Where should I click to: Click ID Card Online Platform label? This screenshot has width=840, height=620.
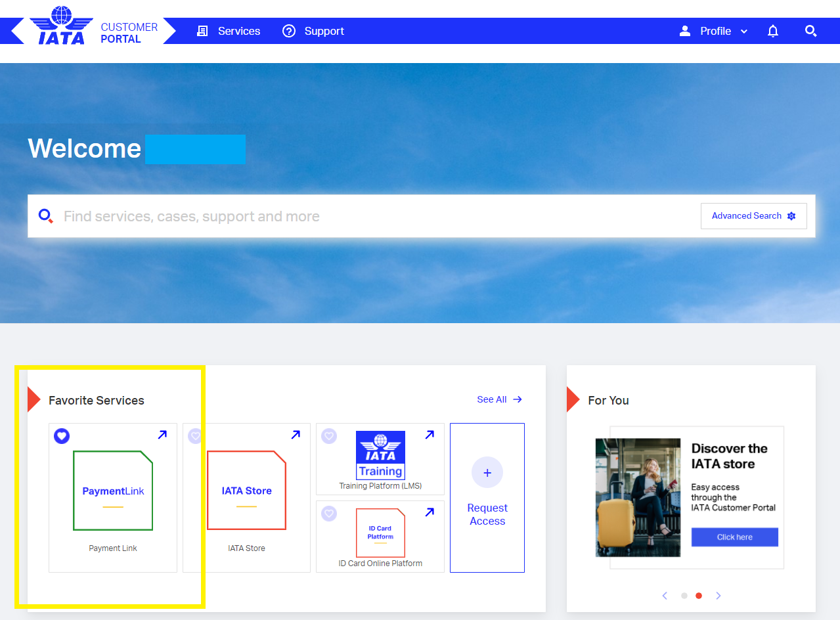tap(380, 564)
